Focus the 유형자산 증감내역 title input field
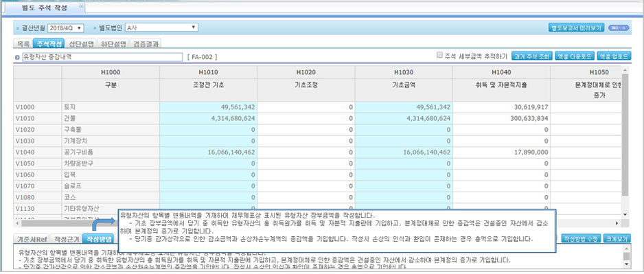Viewport: 644px width, 274px height. click(x=102, y=57)
